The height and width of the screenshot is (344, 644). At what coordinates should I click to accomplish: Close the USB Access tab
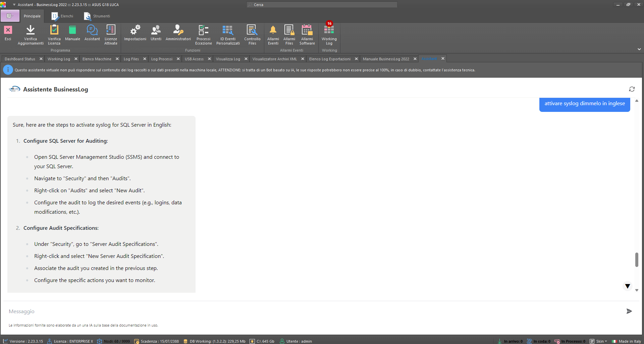click(209, 59)
